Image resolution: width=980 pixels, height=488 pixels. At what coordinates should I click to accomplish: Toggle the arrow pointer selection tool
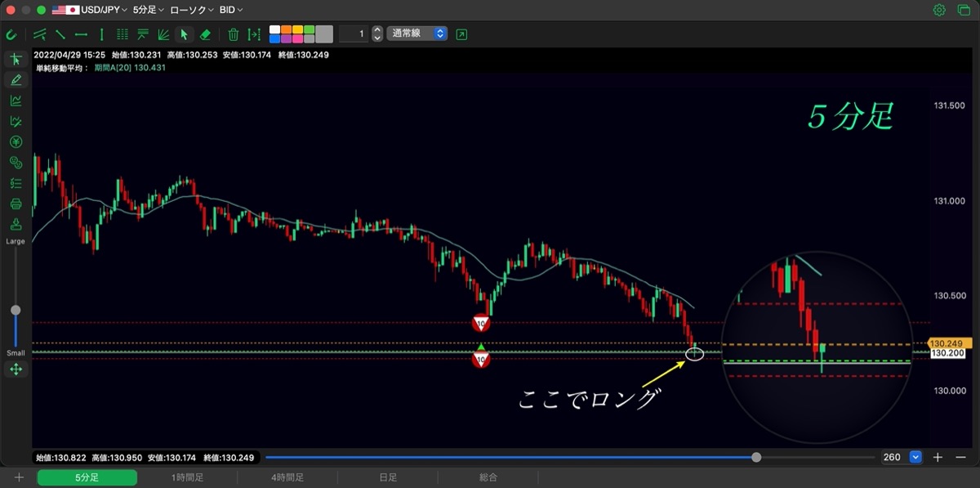click(x=185, y=34)
